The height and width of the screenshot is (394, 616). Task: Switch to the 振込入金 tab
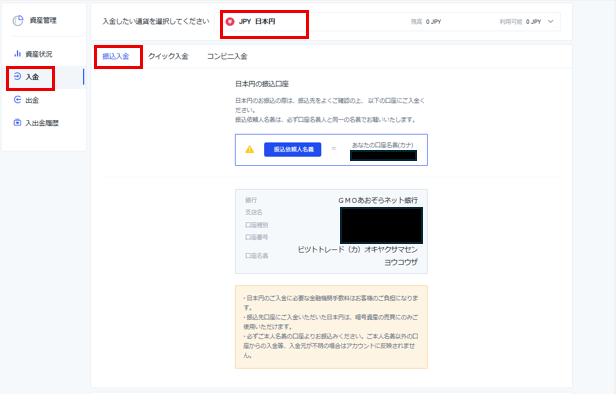click(116, 56)
